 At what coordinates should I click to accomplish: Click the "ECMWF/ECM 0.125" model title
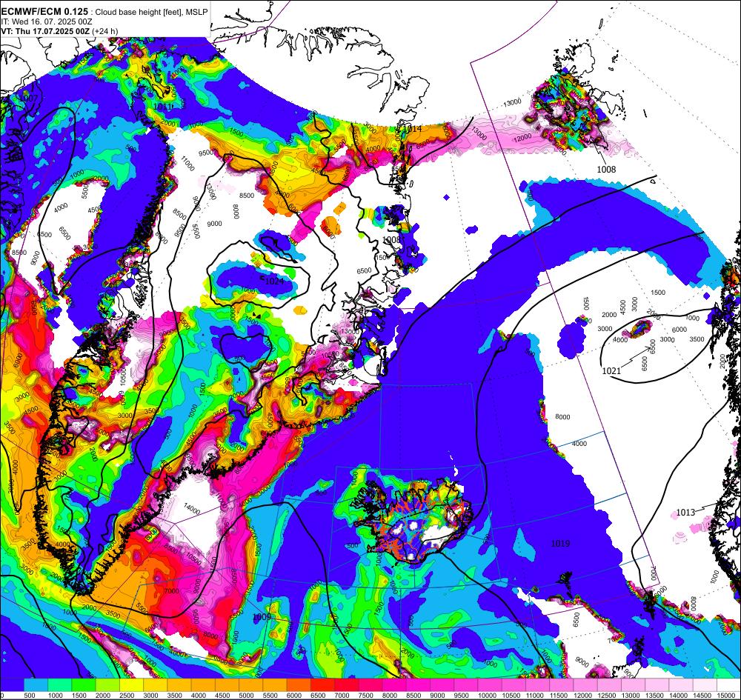(x=44, y=12)
